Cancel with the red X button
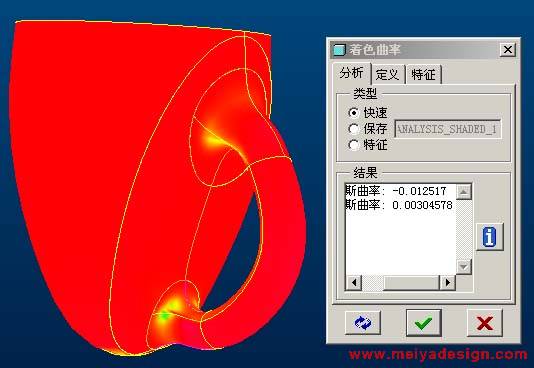 coord(485,322)
